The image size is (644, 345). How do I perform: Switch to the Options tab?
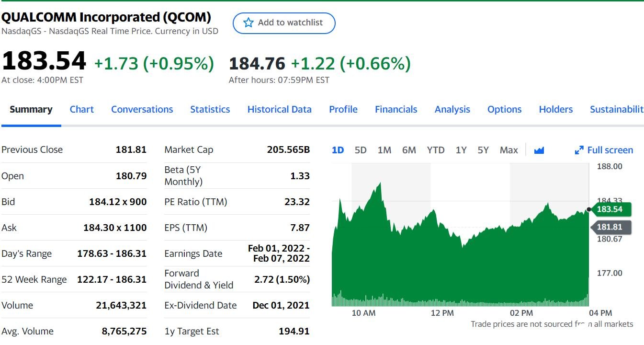pyautogui.click(x=504, y=109)
